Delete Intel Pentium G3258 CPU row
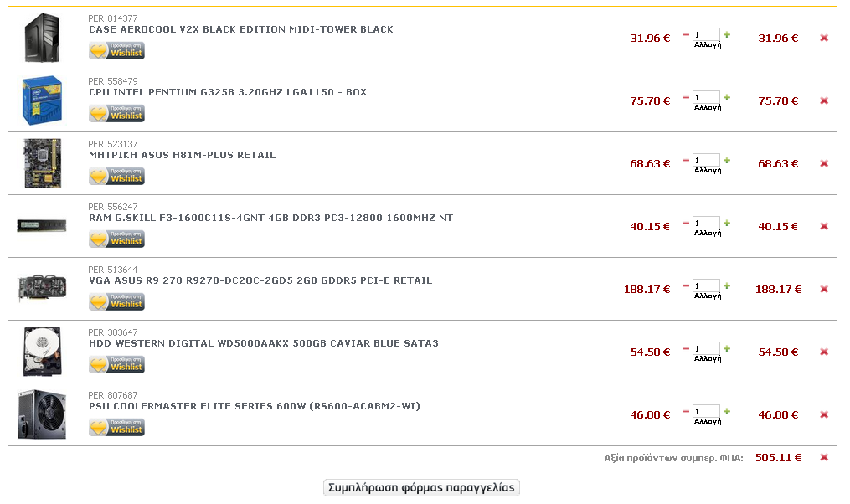 824,100
